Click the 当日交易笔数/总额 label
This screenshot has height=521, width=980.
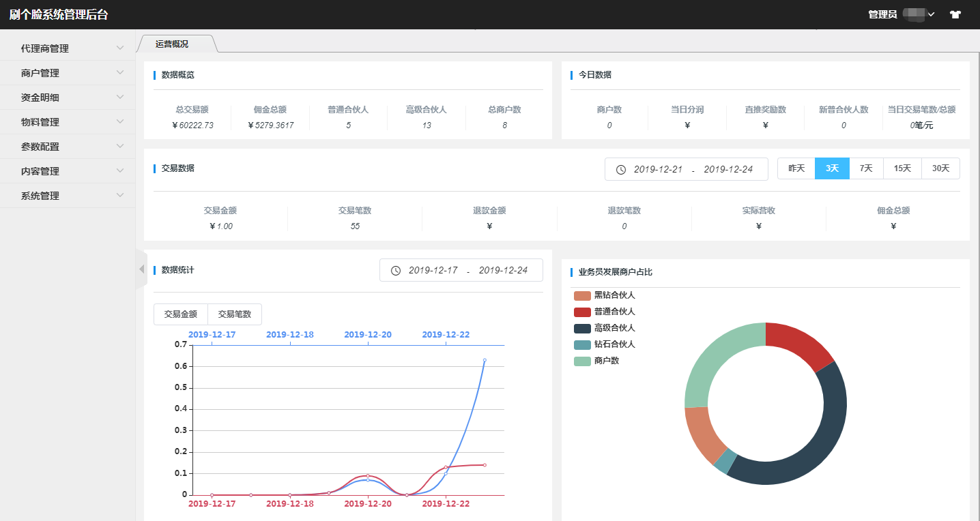point(921,109)
